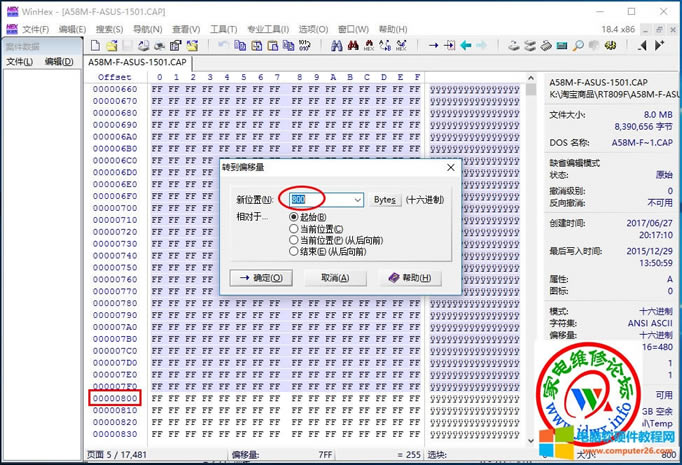
Task: Expand the 新位置 offset dropdown arrow
Action: (356, 199)
